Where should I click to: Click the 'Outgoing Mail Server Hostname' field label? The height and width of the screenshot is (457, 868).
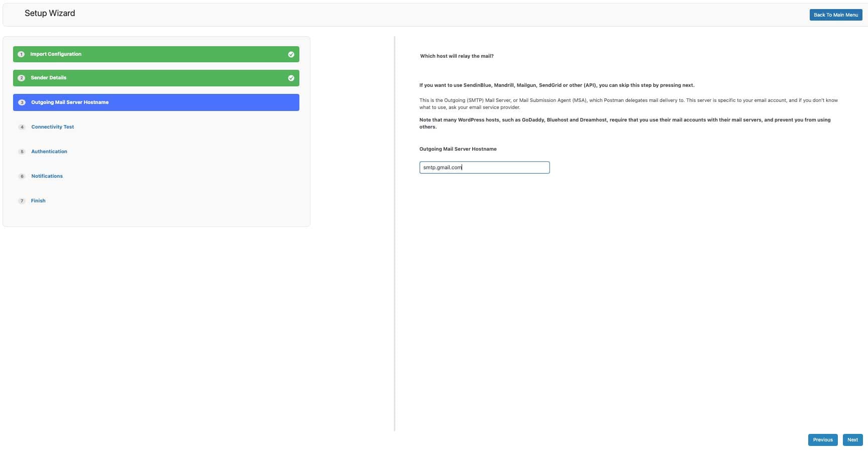tap(458, 149)
